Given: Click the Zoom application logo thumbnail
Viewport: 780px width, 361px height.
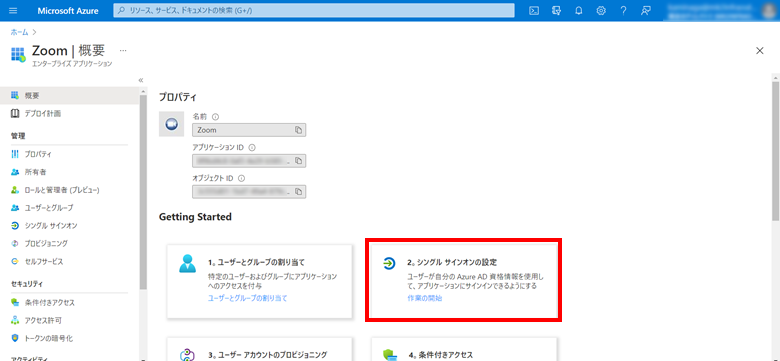Looking at the screenshot, I should [172, 124].
